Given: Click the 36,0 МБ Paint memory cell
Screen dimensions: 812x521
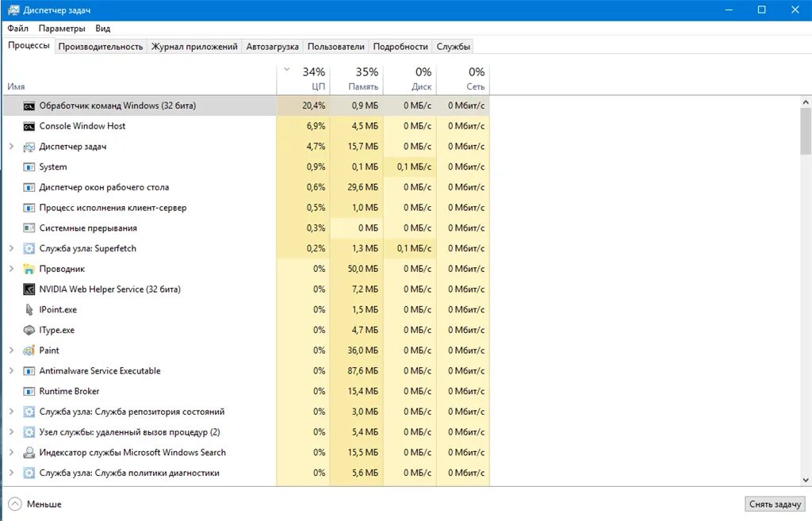Looking at the screenshot, I should (357, 351).
